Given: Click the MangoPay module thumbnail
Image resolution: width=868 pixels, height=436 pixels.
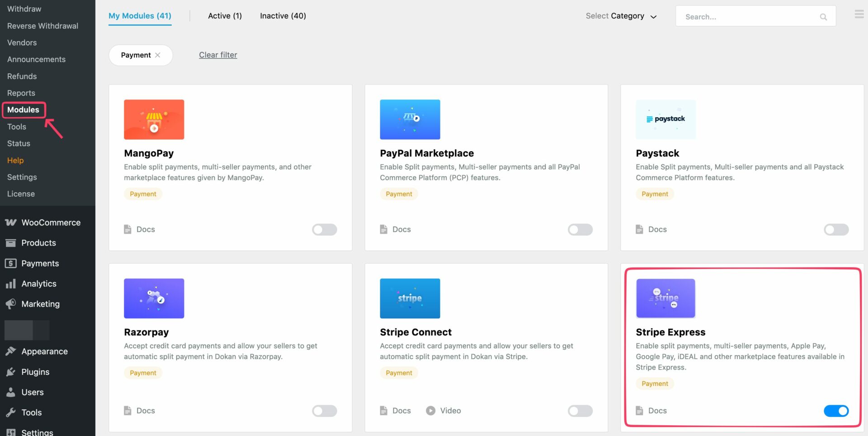Looking at the screenshot, I should 154,119.
